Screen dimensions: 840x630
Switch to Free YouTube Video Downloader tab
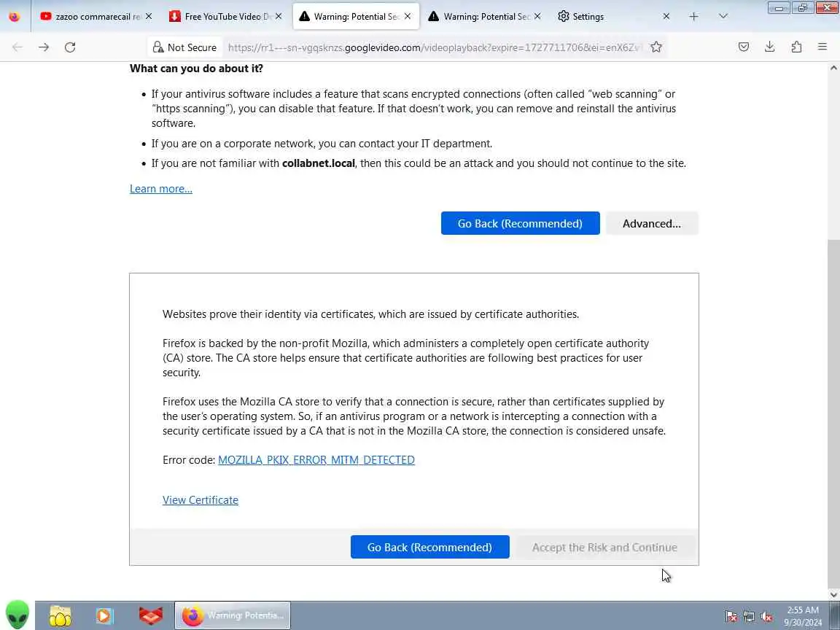[x=225, y=17]
